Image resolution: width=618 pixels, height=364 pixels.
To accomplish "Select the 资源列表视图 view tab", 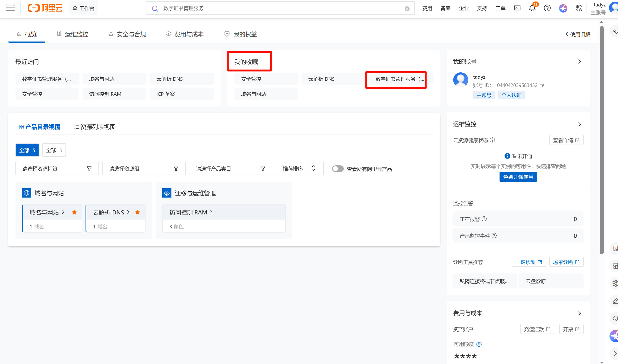I will click(x=95, y=127).
